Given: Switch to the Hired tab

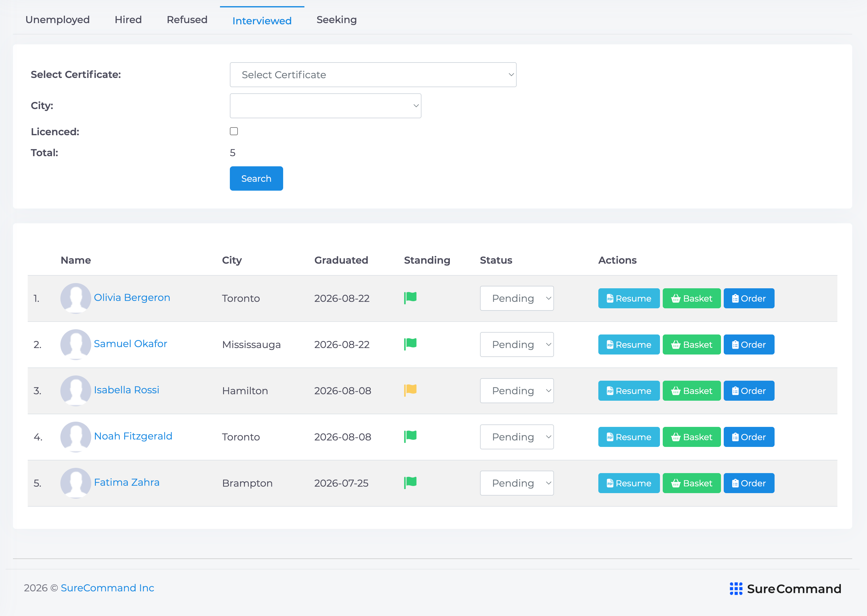Looking at the screenshot, I should tap(128, 20).
